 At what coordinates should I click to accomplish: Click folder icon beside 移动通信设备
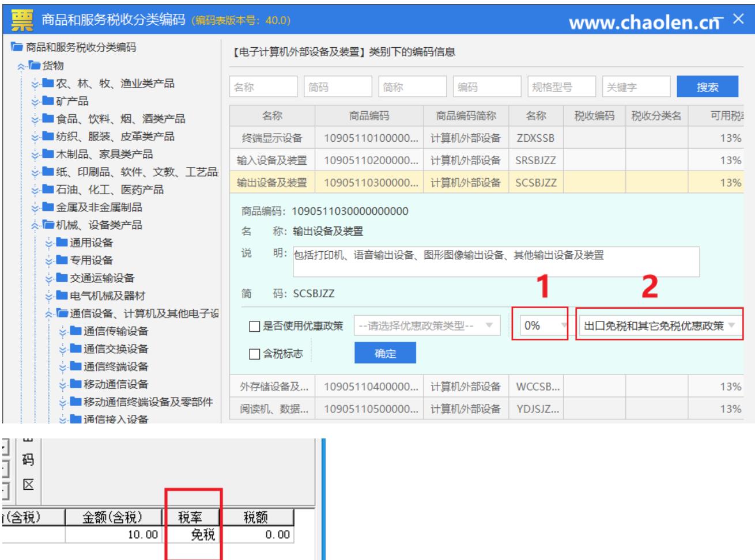pos(76,384)
